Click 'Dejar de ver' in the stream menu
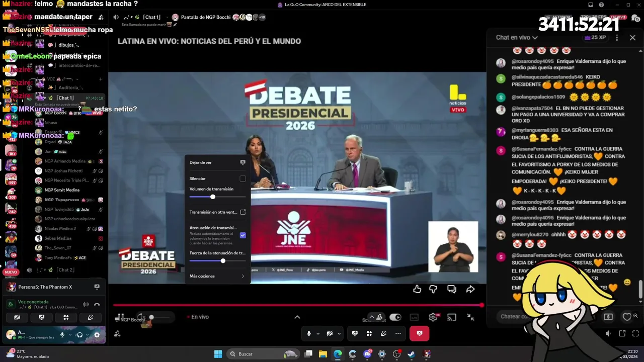Viewport: 644px width, 362px height. coord(217,162)
